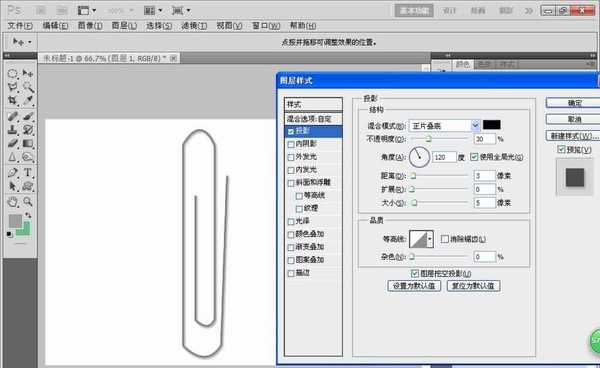Click the 距离 distance value field

pyautogui.click(x=484, y=176)
